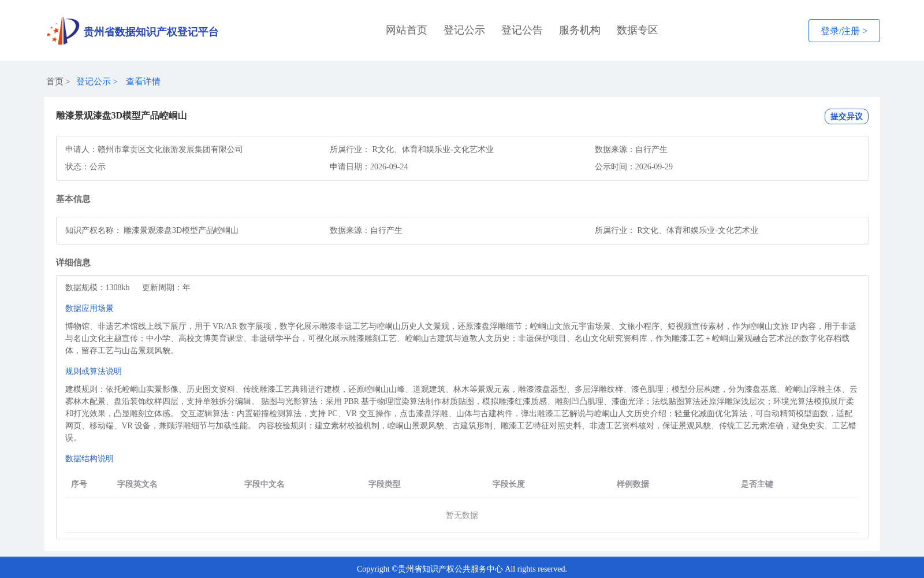Click the 序号 column header
924x578 pixels.
click(x=79, y=484)
